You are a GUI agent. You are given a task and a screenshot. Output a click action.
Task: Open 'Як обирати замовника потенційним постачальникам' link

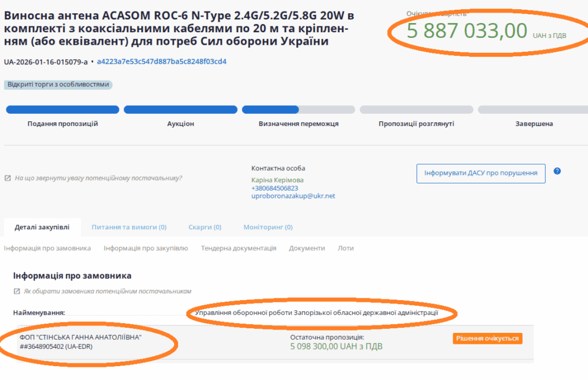[107, 291]
